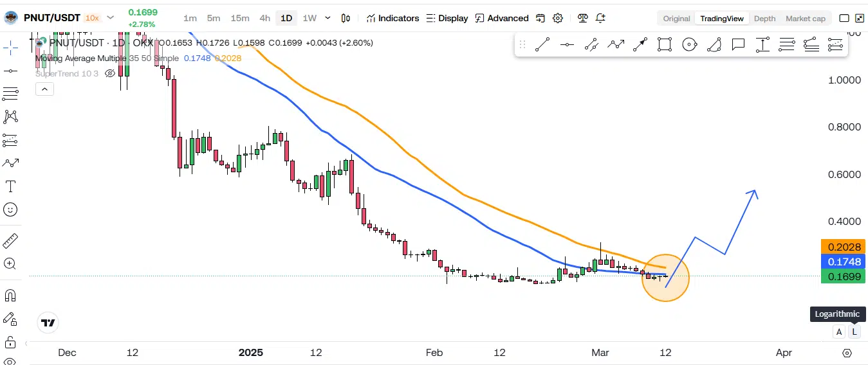Collapse the indicator legend

click(44, 89)
